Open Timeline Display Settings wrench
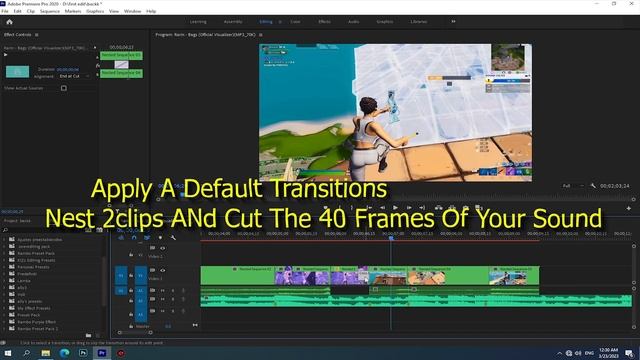 [x=173, y=237]
